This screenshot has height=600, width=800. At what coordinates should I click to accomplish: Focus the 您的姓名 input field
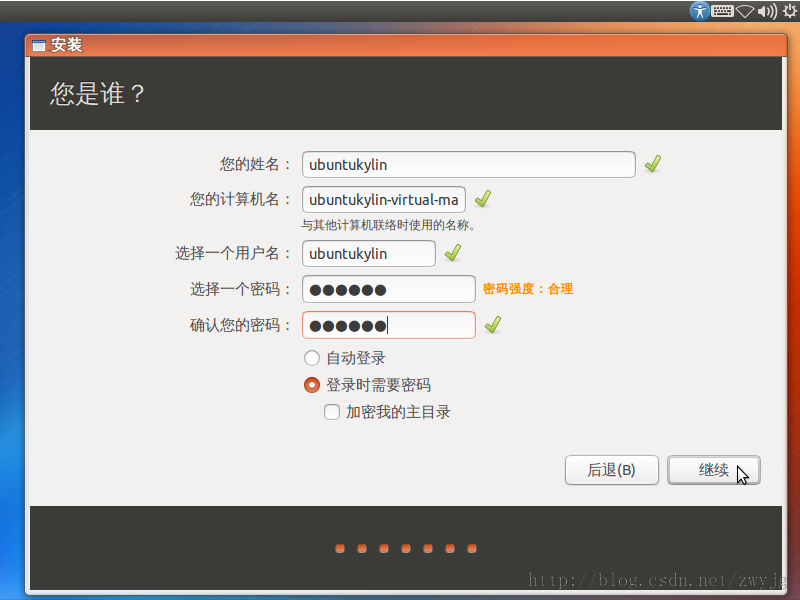[468, 164]
